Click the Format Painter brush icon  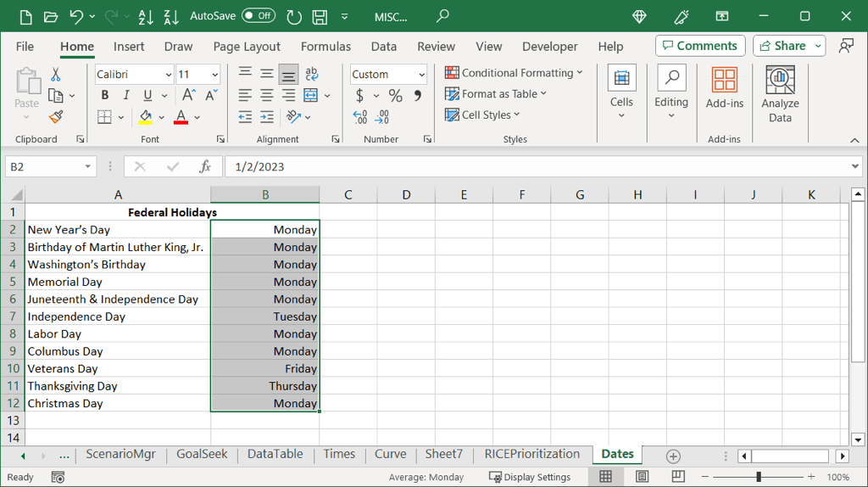coord(56,117)
